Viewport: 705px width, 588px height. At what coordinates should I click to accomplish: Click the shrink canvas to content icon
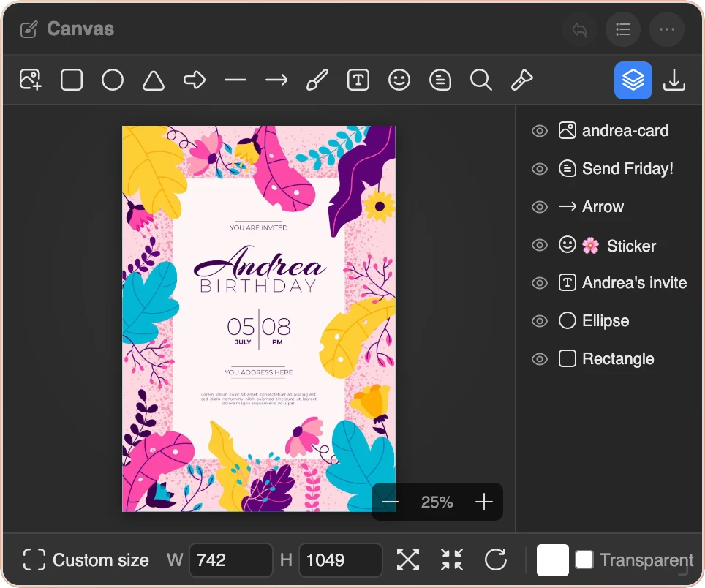click(452, 559)
